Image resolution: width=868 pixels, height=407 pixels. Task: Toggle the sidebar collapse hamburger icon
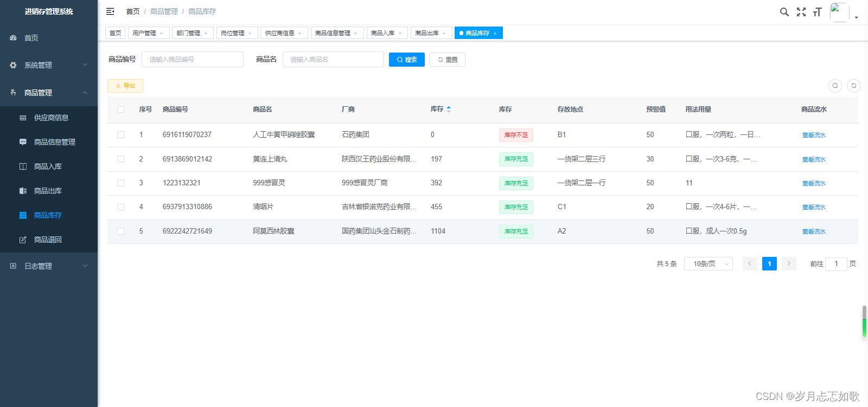110,11
